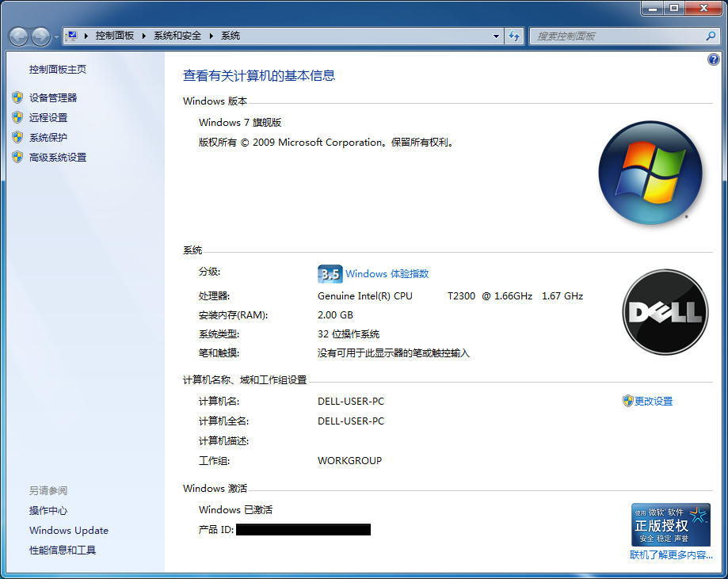Viewport: 728px width, 579px height.
Task: Click the Windows 7 orb logo
Action: [650, 173]
